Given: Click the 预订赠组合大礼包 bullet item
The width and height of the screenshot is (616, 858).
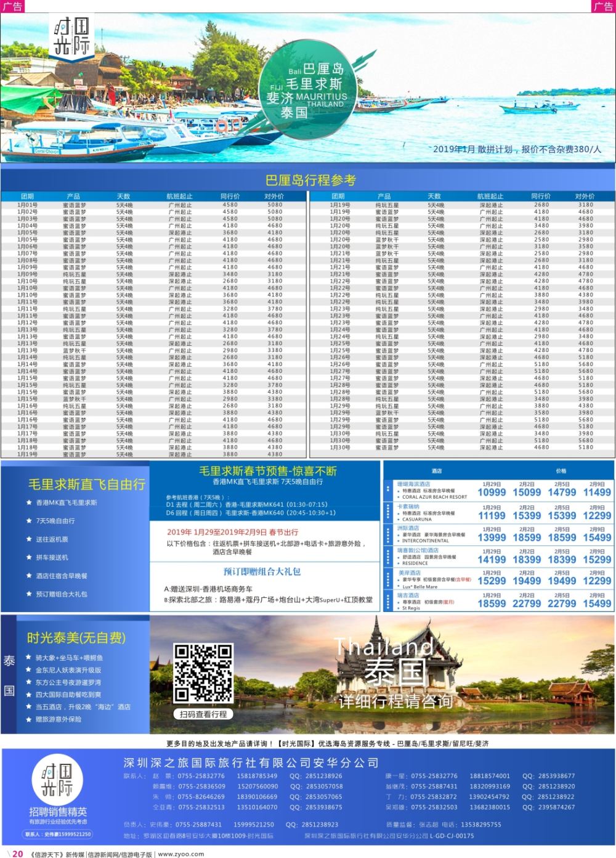Looking at the screenshot, I should [x=62, y=594].
